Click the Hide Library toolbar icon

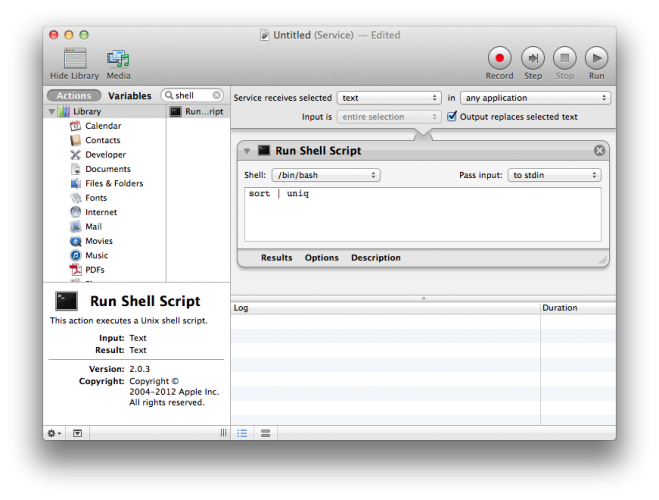(75, 58)
